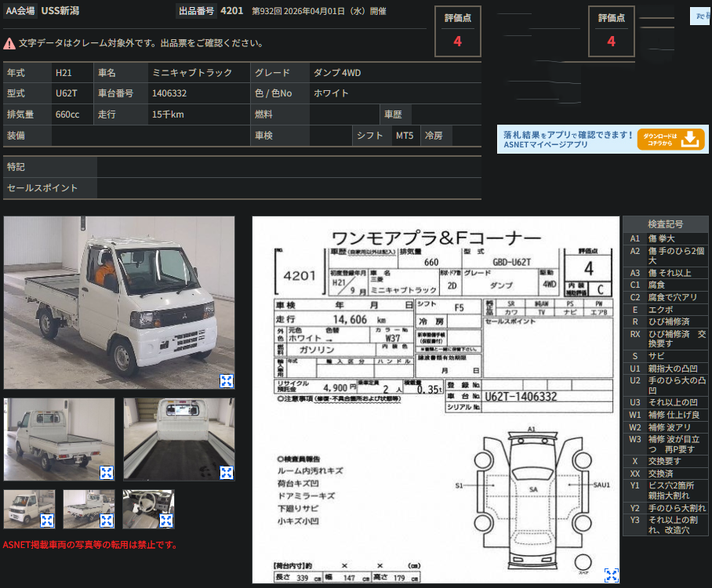Viewport: 712px width, 588px height.
Task: Open the rear-side truck photo
Action: point(59,439)
